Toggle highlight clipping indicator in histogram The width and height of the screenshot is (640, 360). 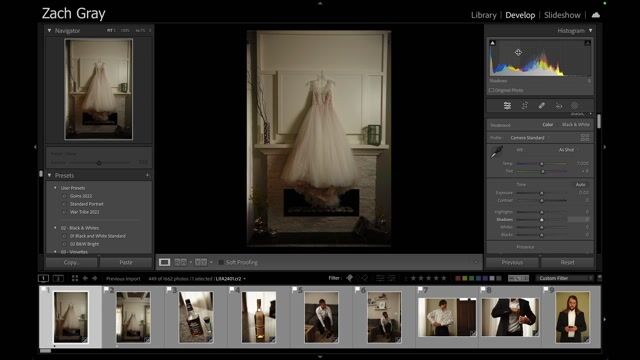[x=587, y=43]
